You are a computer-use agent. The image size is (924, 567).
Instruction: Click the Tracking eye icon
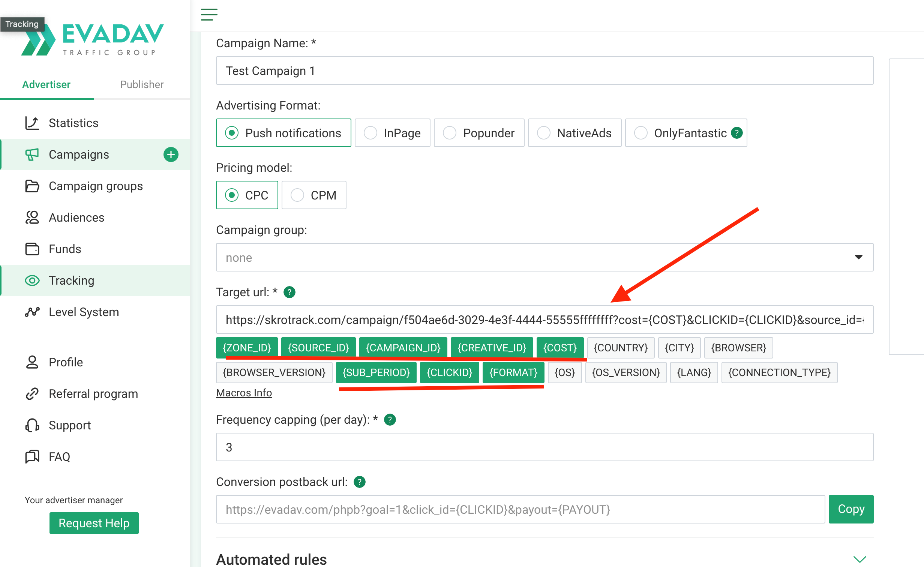32,280
